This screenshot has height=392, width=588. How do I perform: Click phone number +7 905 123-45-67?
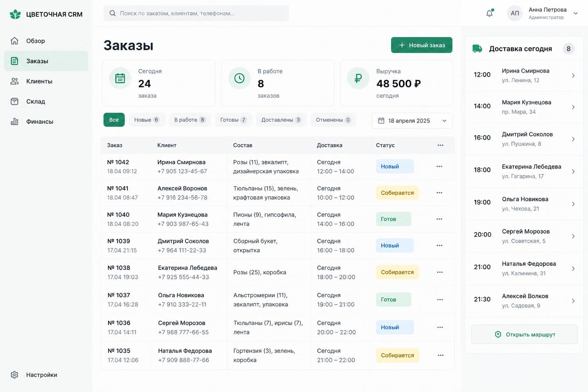coord(182,171)
